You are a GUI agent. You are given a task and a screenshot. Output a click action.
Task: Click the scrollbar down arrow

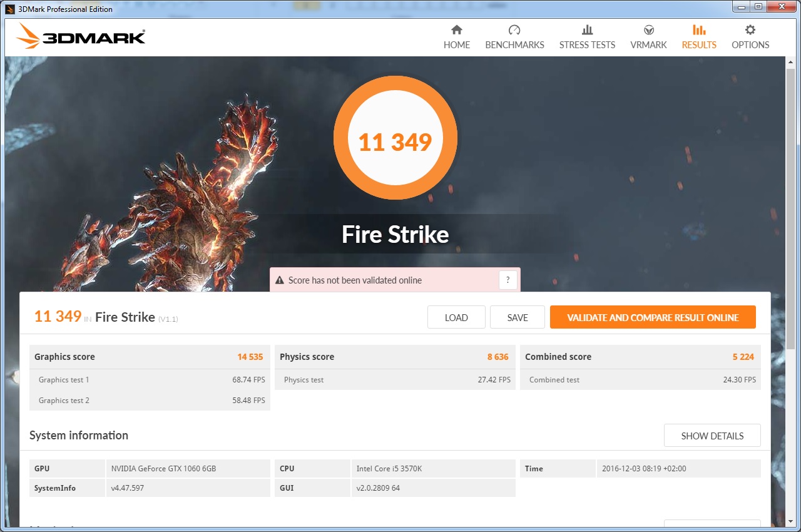click(x=790, y=521)
